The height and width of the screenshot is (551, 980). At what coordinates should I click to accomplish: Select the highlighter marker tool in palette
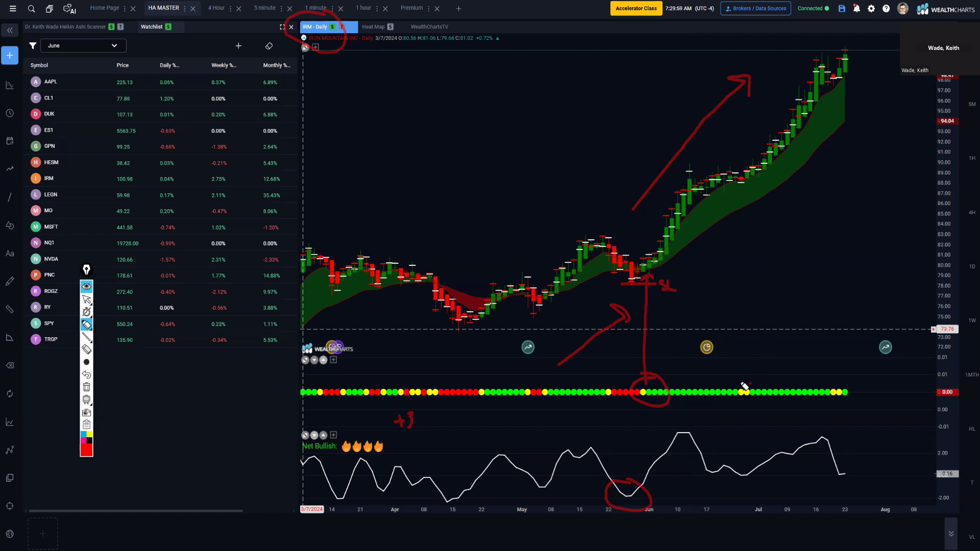86,324
